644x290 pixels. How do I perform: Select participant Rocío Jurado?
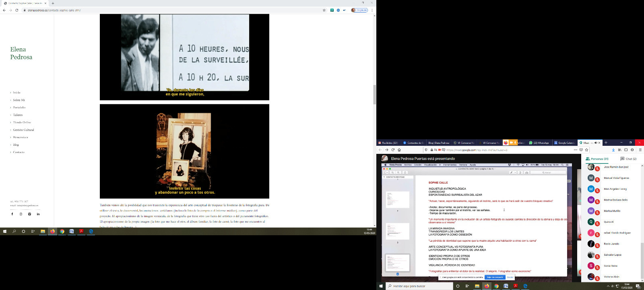click(611, 244)
